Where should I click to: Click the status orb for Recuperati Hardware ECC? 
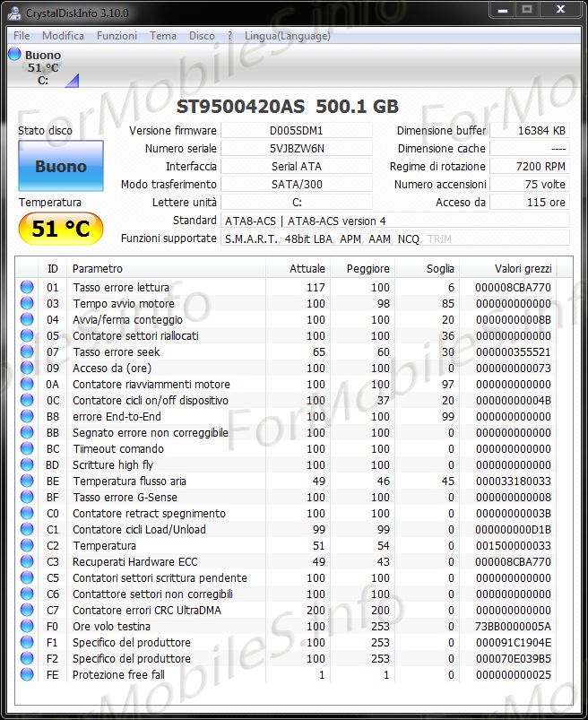pos(27,562)
